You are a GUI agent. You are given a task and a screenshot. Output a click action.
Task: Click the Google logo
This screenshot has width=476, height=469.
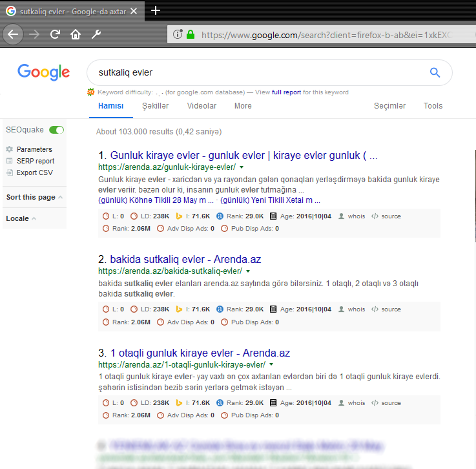[x=43, y=72]
